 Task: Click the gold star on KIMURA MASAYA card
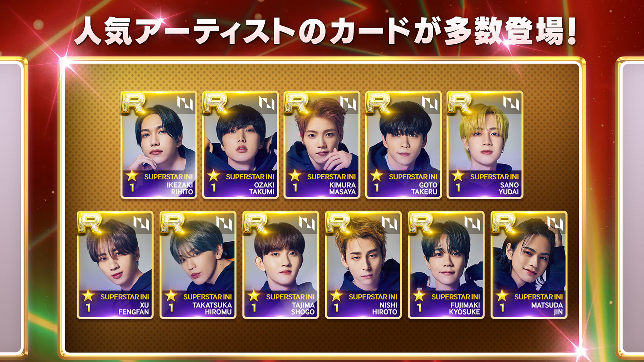click(x=295, y=175)
